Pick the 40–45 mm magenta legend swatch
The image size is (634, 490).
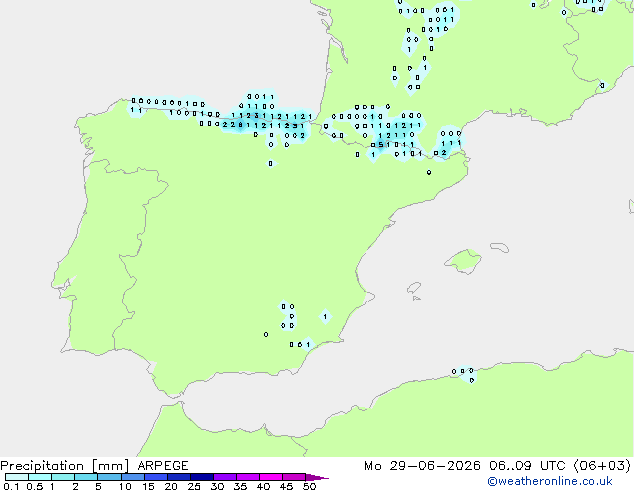pos(271,477)
